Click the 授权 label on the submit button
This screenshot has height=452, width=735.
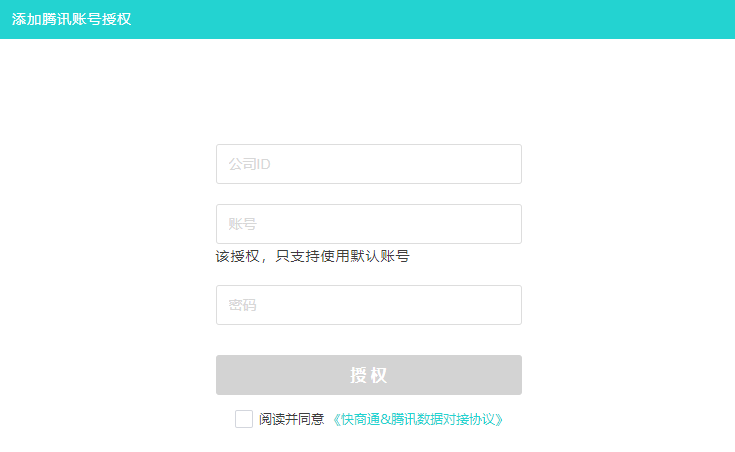pos(368,375)
